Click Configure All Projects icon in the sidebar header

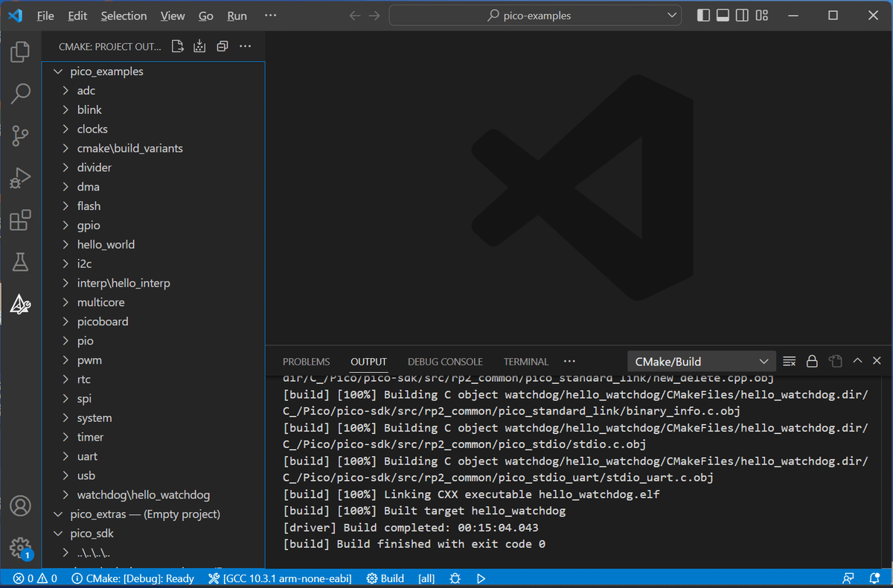point(177,47)
